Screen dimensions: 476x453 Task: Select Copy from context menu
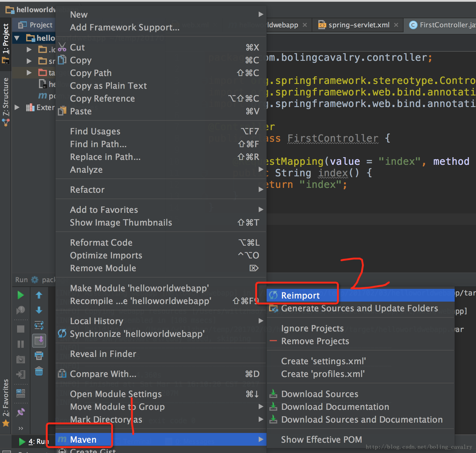(161, 60)
